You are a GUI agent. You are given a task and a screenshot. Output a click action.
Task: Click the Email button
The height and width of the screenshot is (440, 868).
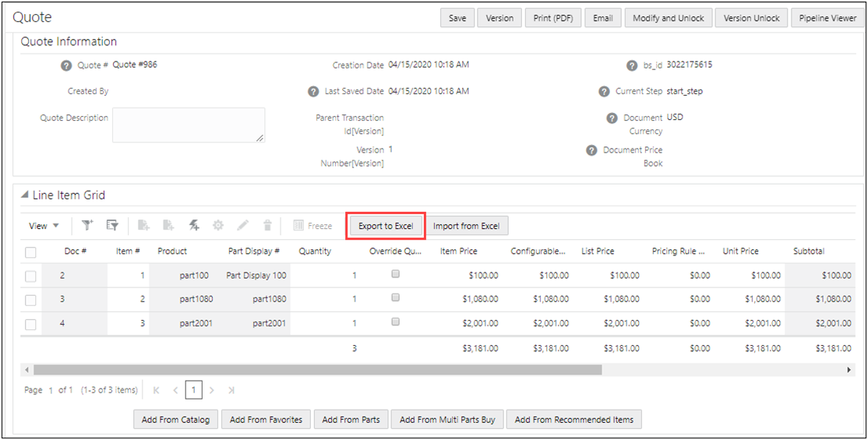tap(603, 18)
